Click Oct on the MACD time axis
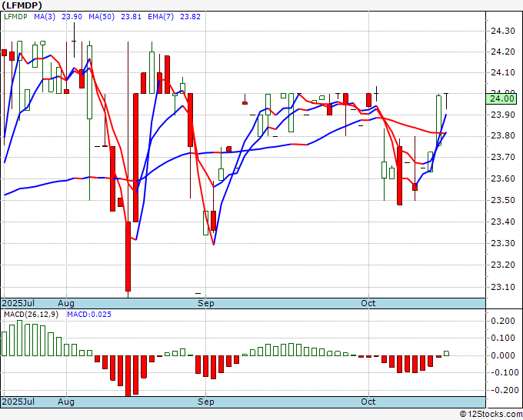523x420 pixels. pos(368,402)
